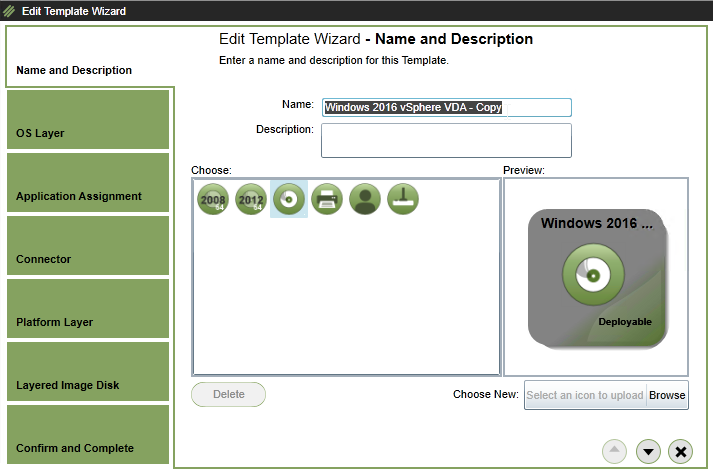Click the Edit Template Wizard title icon

point(9,11)
